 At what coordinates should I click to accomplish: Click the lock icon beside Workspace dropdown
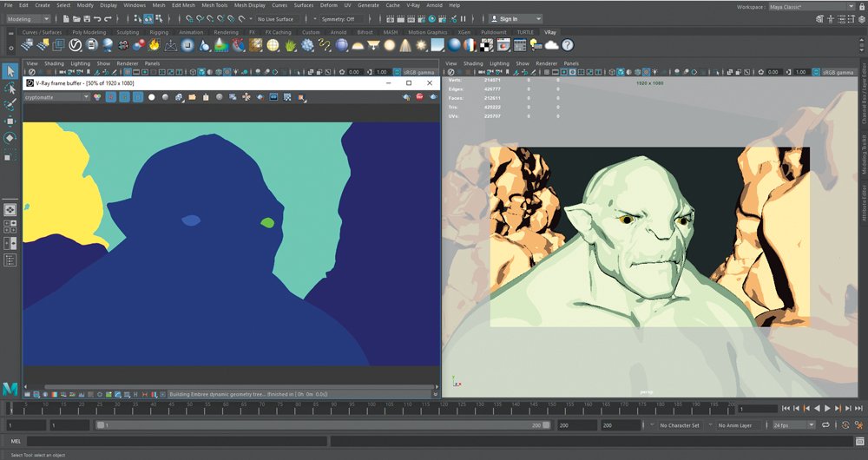(861, 7)
